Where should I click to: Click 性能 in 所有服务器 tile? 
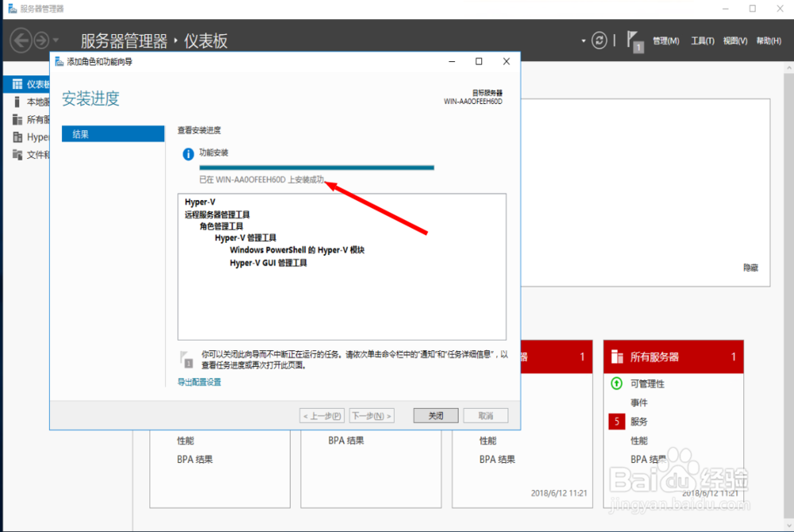638,441
